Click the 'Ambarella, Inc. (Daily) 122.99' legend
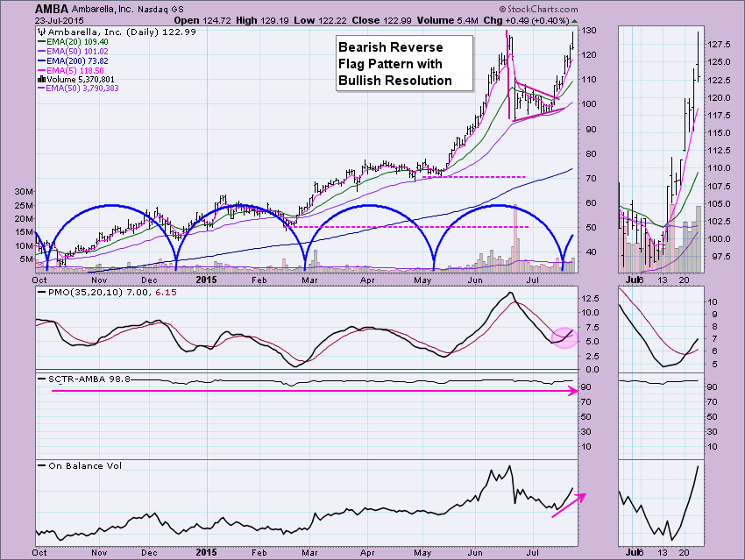Image resolution: width=745 pixels, height=560 pixels. pos(117,32)
